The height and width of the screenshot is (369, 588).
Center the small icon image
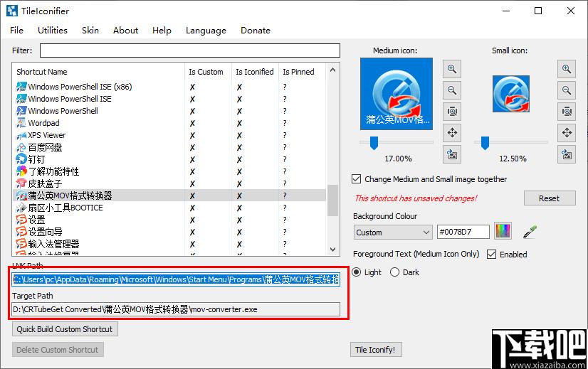(x=566, y=133)
